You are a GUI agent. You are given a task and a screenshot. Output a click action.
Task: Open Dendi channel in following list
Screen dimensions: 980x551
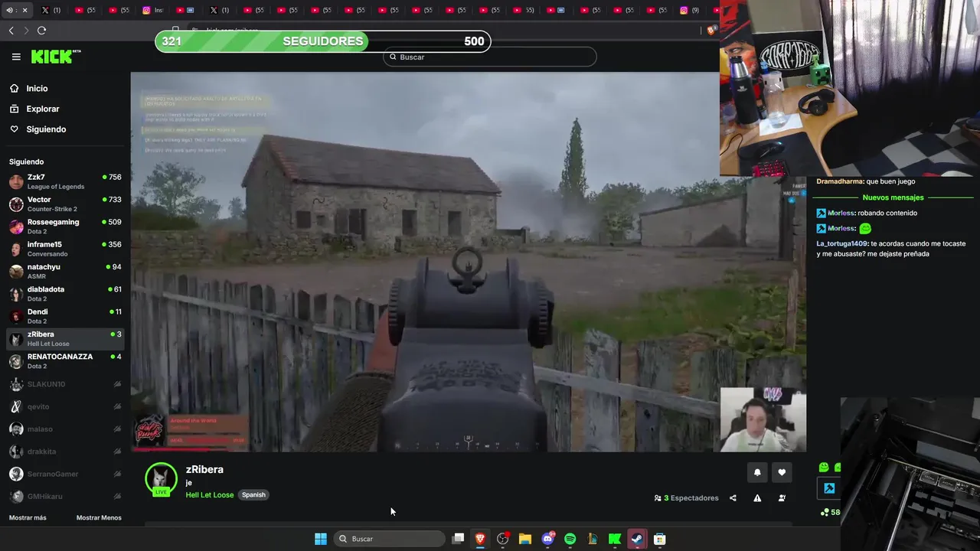(x=65, y=316)
